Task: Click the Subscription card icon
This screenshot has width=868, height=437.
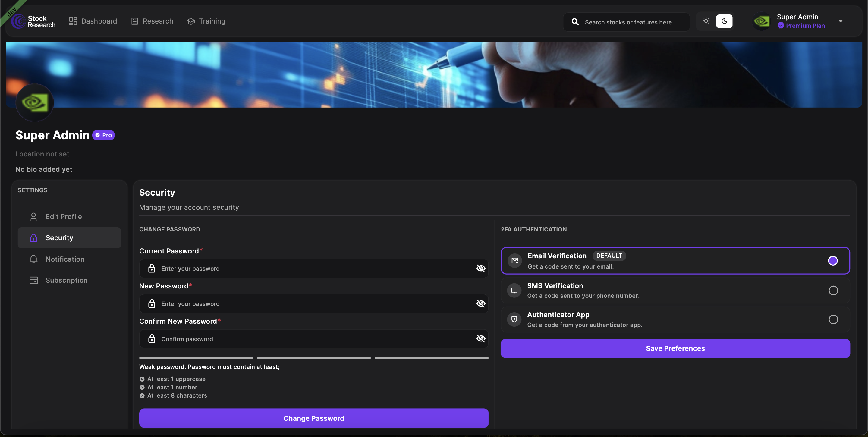Action: pyautogui.click(x=33, y=280)
